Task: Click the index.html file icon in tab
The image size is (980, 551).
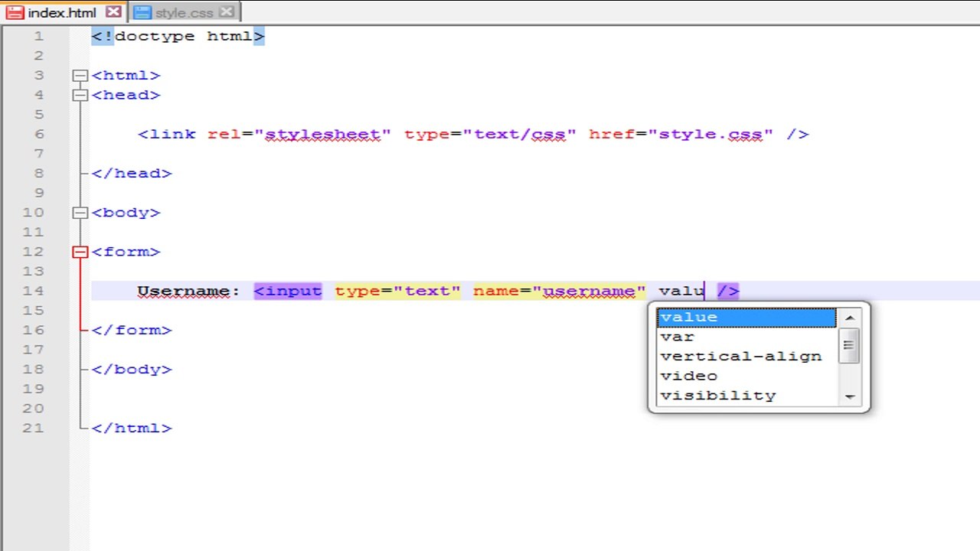Action: pos(15,12)
